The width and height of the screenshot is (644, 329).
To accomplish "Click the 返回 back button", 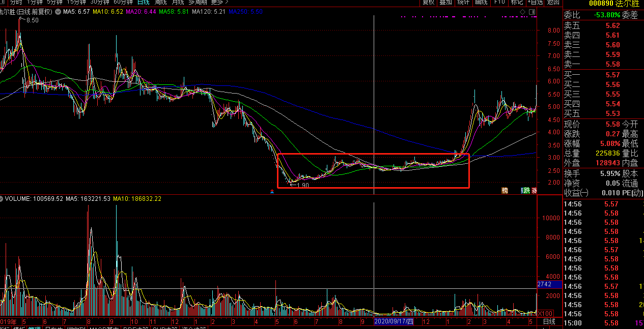I will 553,3.
